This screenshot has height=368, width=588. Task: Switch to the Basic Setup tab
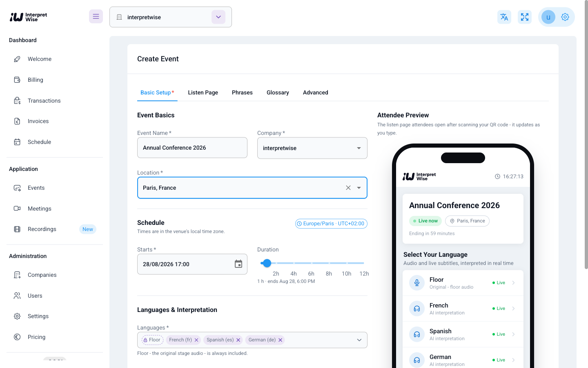157,92
